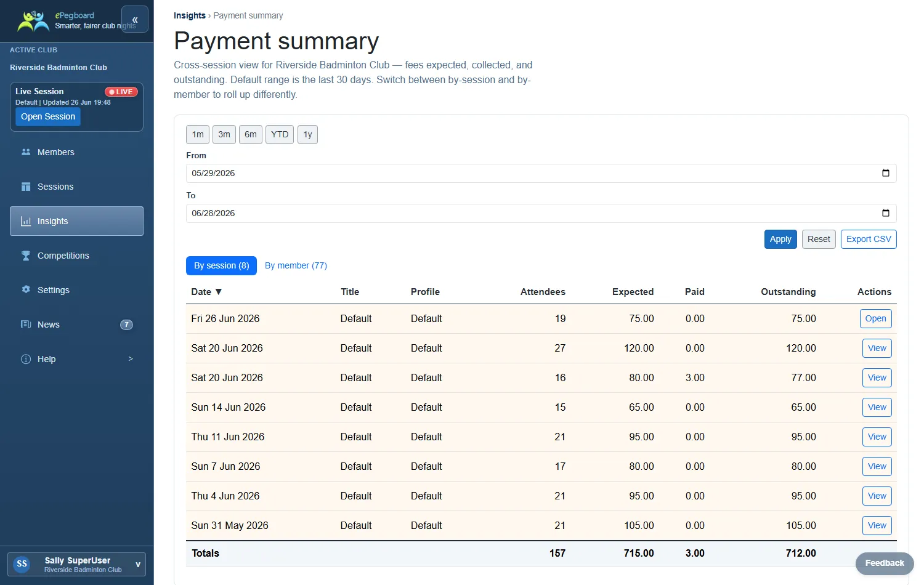Click the Competitions trophy icon
The image size is (924, 585).
tap(26, 256)
